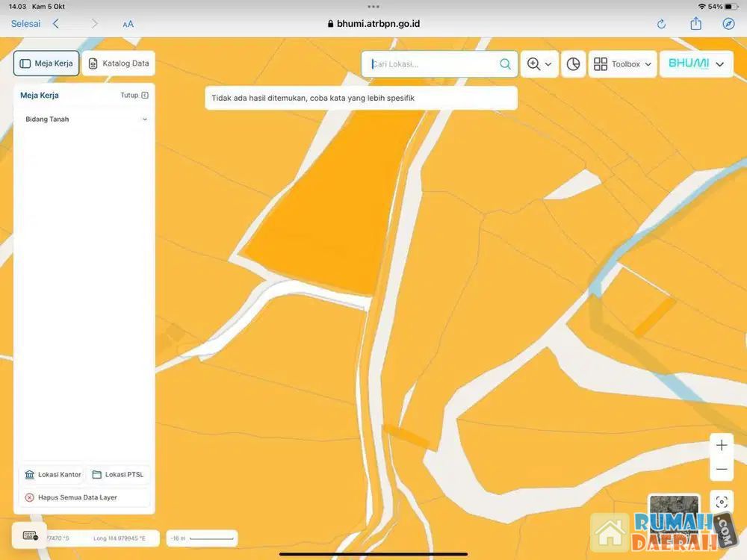
Task: Open the BHUMI dropdown menu
Action: click(696, 64)
